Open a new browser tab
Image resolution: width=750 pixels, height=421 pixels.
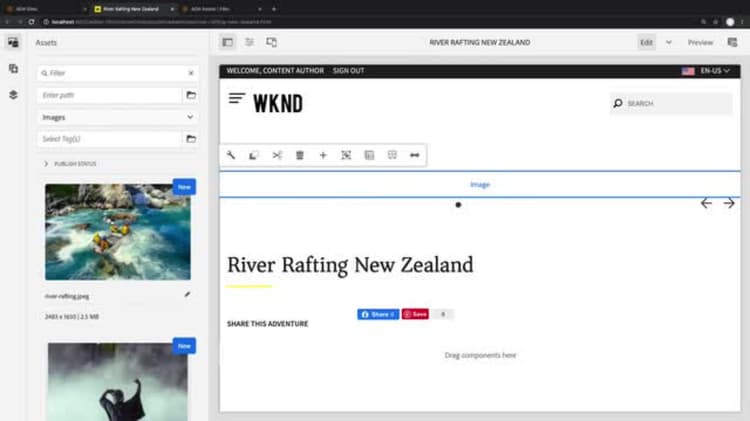pyautogui.click(x=274, y=9)
